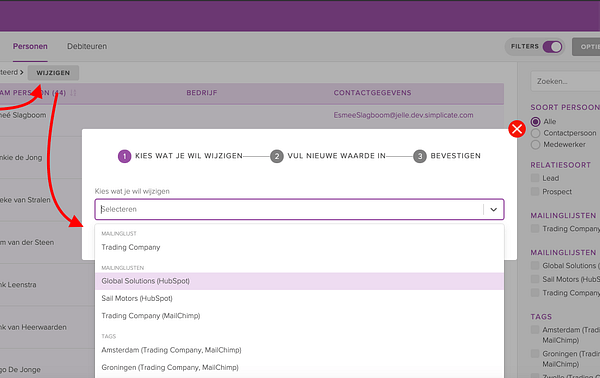This screenshot has width=600, height=378.
Task: Check the lower Trading Company mailing list filter
Action: 535,293
